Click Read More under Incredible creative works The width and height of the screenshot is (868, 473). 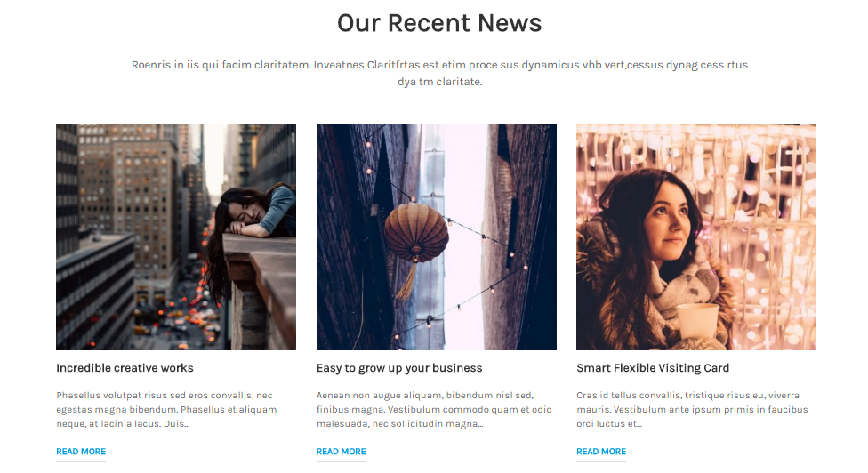tap(81, 452)
